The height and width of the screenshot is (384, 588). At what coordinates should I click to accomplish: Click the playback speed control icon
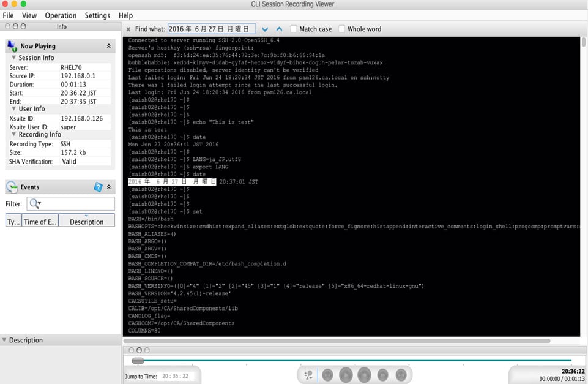[x=308, y=375]
